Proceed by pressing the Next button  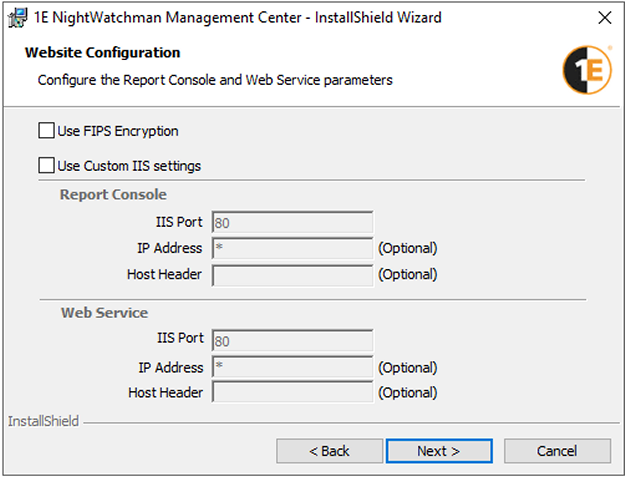(x=438, y=451)
